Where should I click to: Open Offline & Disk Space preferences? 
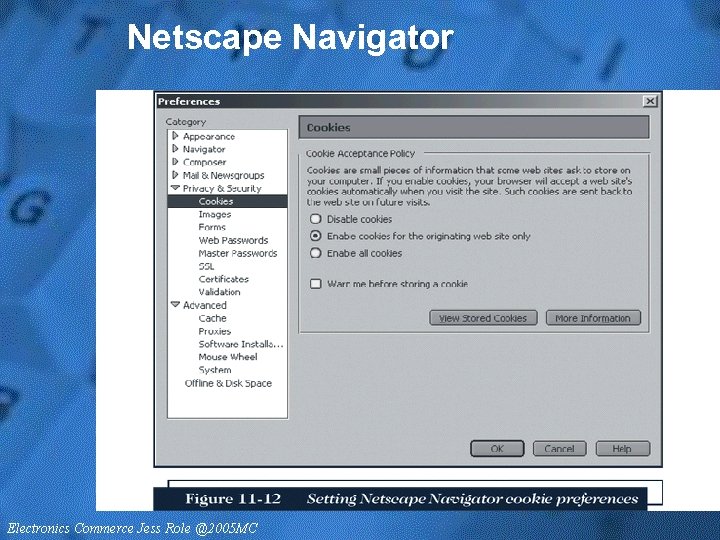click(228, 383)
